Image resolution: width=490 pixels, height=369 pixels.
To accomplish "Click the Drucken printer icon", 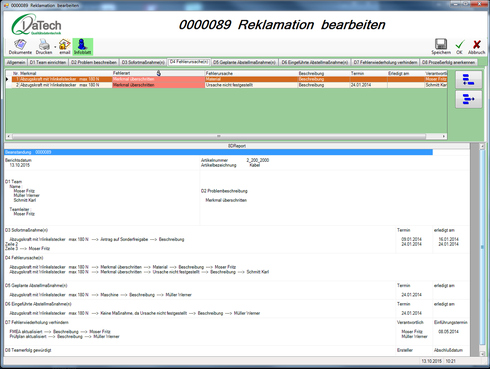I will click(x=44, y=47).
